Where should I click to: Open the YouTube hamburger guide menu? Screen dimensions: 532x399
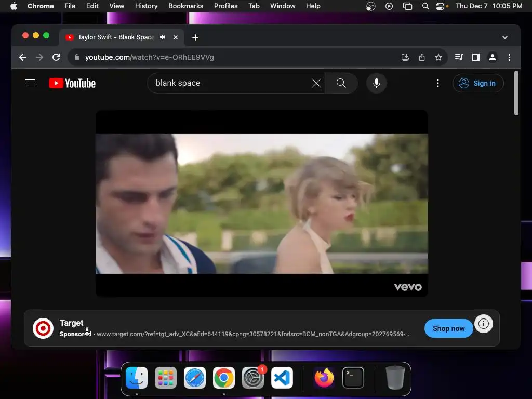pos(30,83)
